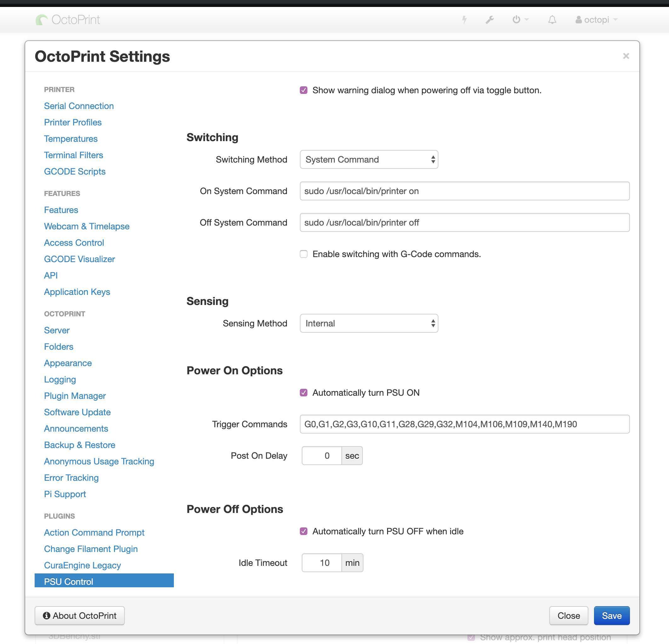
Task: Open the octopi user menu
Action: coord(596,20)
